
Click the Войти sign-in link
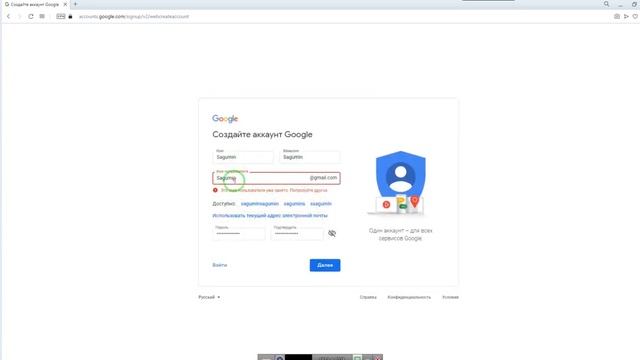(x=220, y=265)
